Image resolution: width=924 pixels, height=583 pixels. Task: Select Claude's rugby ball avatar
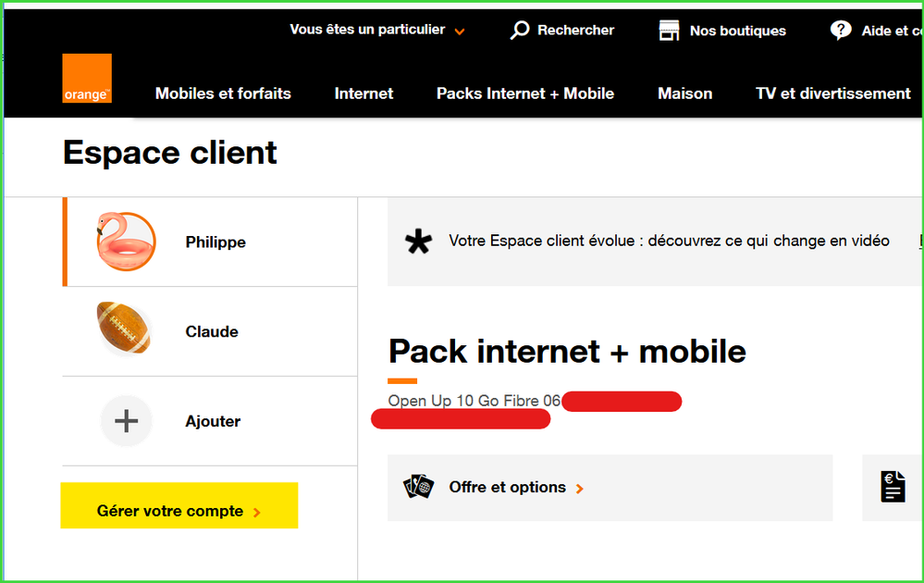pyautogui.click(x=124, y=329)
